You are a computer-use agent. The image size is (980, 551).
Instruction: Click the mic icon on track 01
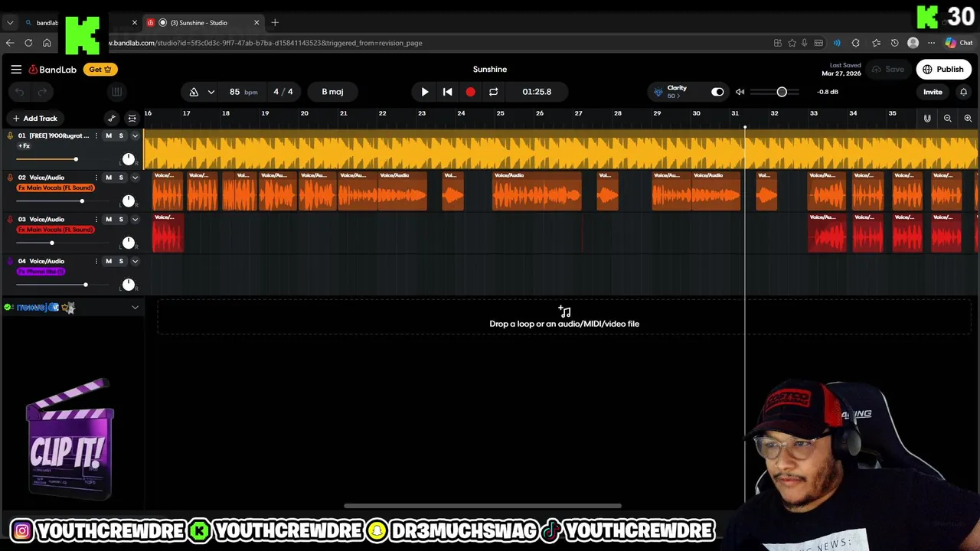coord(10,136)
